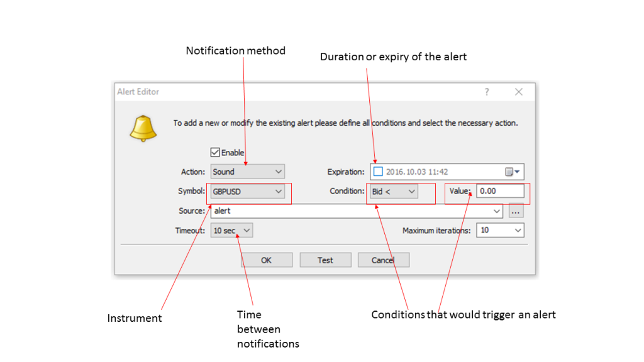This screenshot has height=362, width=644.
Task: Click the help question mark button
Action: point(486,92)
